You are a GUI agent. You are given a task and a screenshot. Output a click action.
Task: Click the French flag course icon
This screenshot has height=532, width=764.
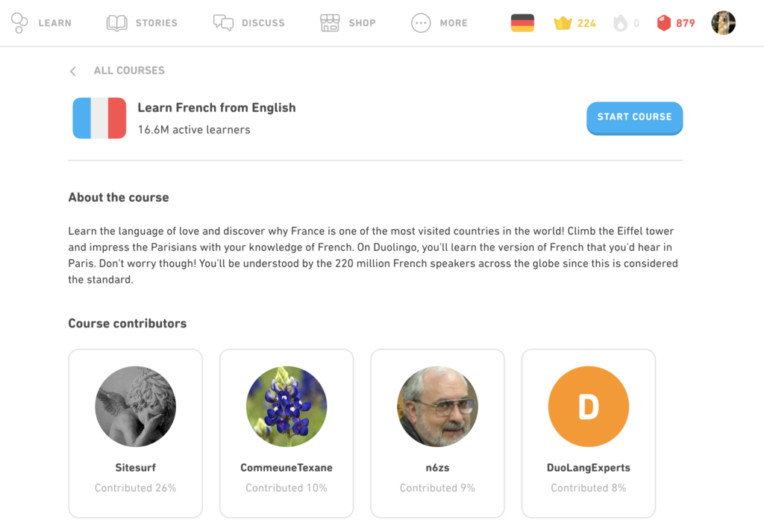99,119
